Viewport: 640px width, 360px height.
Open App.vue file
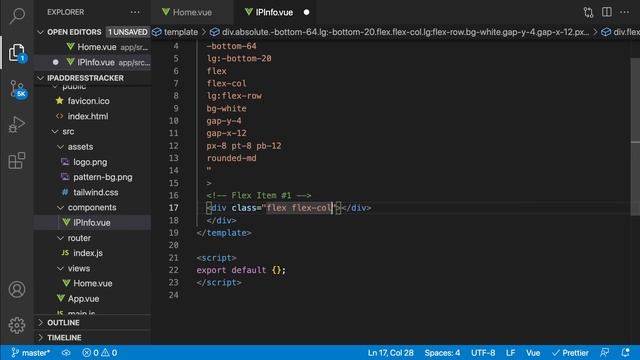tap(83, 299)
